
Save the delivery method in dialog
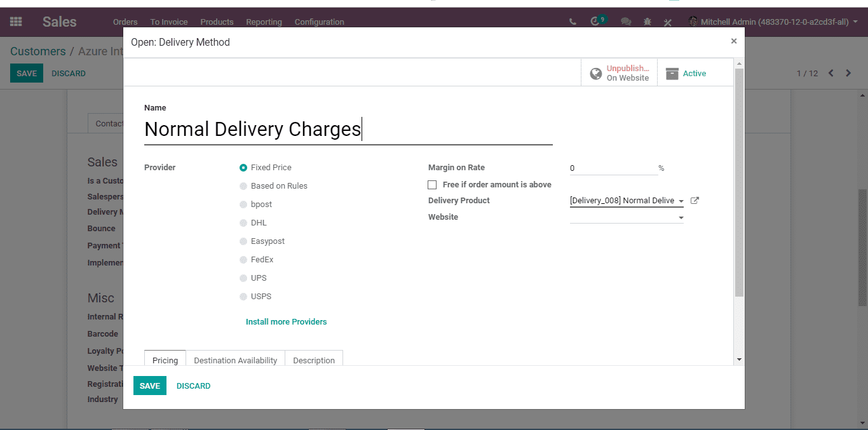pyautogui.click(x=150, y=386)
